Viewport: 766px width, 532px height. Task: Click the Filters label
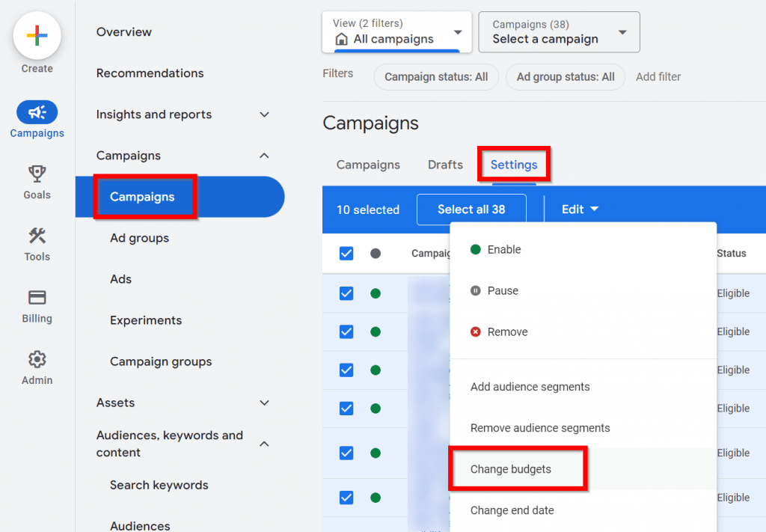(x=337, y=73)
